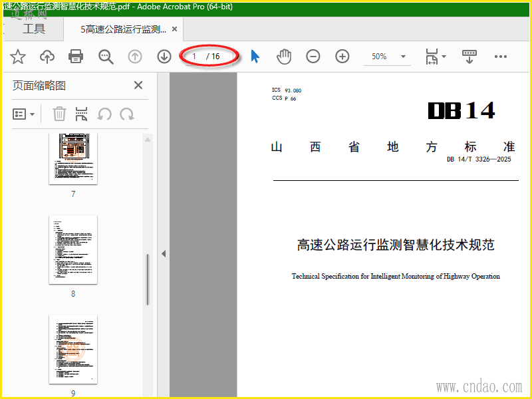Click the ICS 93.080 text
Screen dimensions: 532x399
(287, 90)
